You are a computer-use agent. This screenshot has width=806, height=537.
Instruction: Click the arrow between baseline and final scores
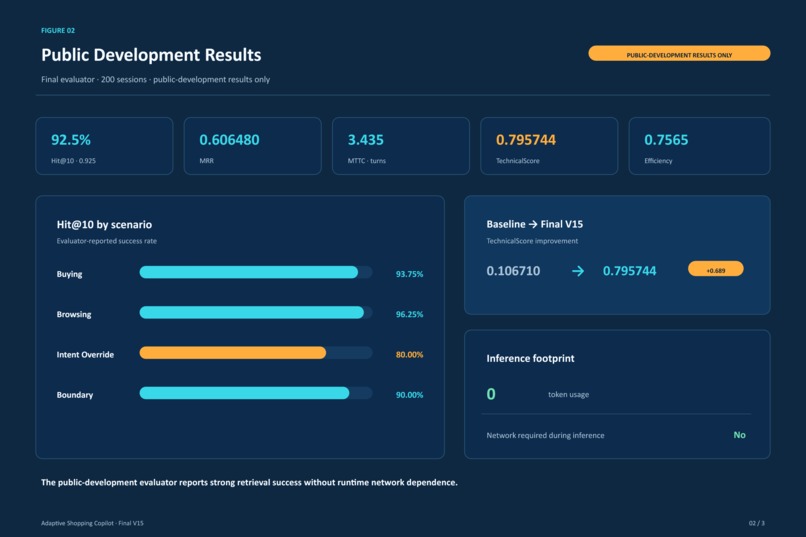click(x=578, y=271)
